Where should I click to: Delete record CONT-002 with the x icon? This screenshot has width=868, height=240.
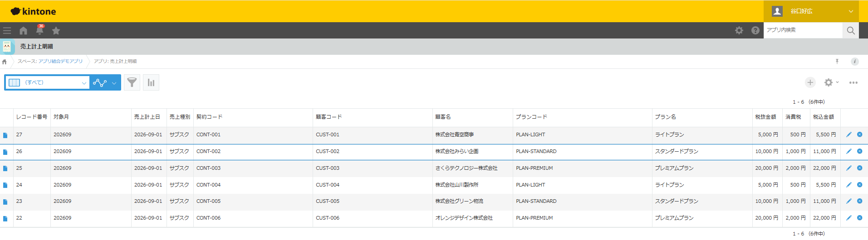coord(859,151)
